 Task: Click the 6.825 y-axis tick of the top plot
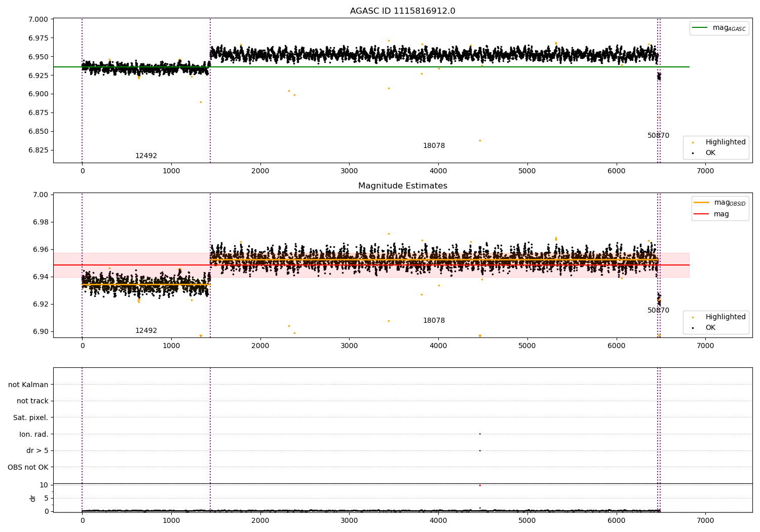pos(37,150)
